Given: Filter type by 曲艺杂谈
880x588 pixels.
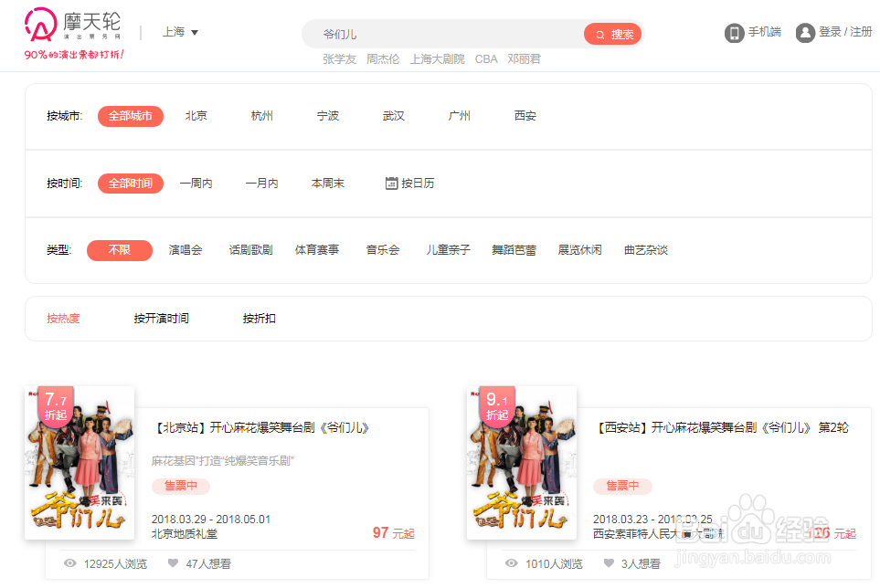Looking at the screenshot, I should point(646,250).
